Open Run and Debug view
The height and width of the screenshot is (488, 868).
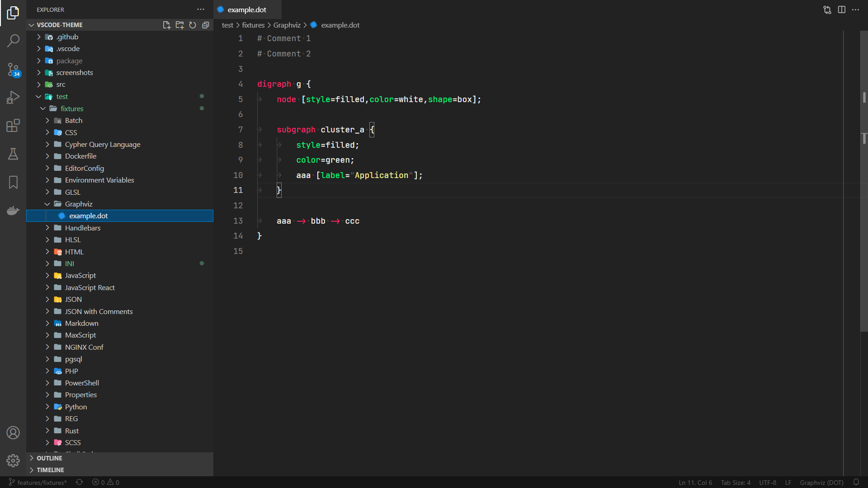(13, 97)
